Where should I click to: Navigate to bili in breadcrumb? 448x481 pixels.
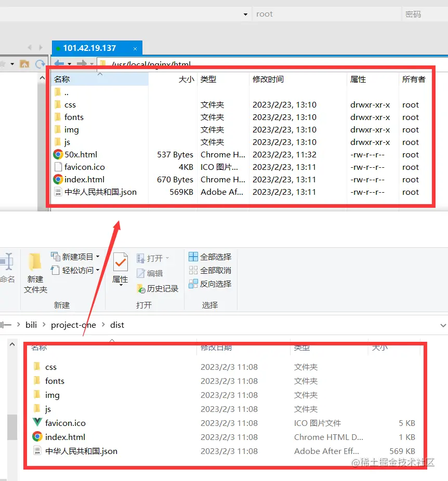[x=31, y=325]
